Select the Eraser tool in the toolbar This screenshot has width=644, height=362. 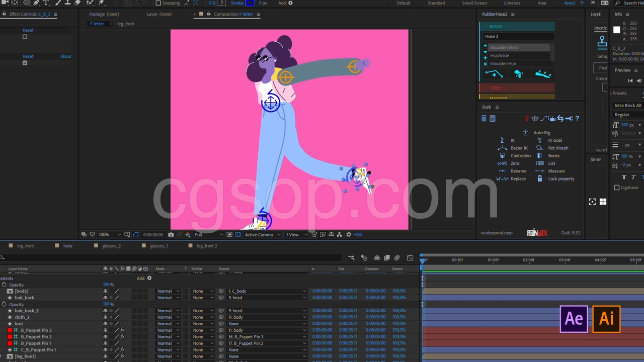pos(77,3)
